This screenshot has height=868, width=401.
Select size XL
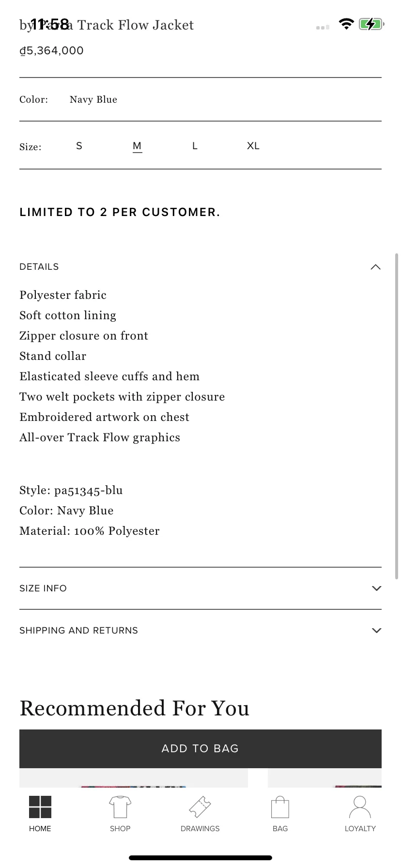(x=253, y=146)
